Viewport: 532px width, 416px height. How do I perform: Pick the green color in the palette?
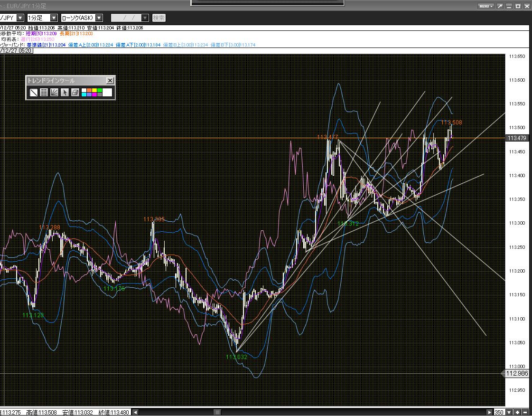(100, 90)
